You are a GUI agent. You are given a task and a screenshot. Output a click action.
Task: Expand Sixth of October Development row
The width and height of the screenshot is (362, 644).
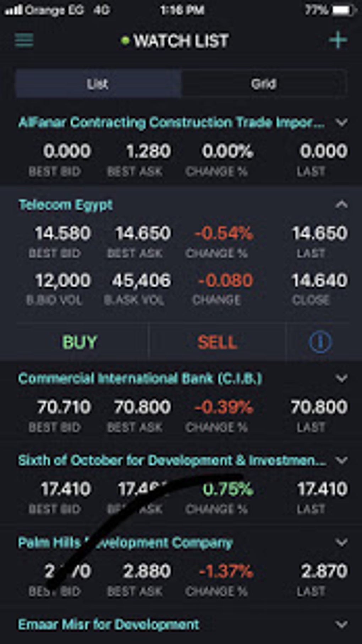(341, 460)
